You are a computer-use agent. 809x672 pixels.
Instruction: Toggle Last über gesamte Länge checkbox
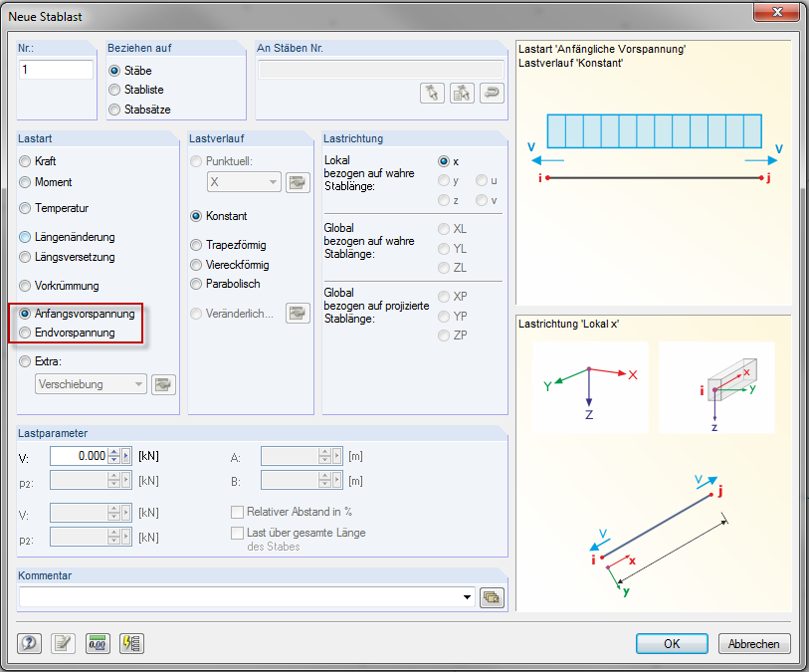pyautogui.click(x=238, y=533)
